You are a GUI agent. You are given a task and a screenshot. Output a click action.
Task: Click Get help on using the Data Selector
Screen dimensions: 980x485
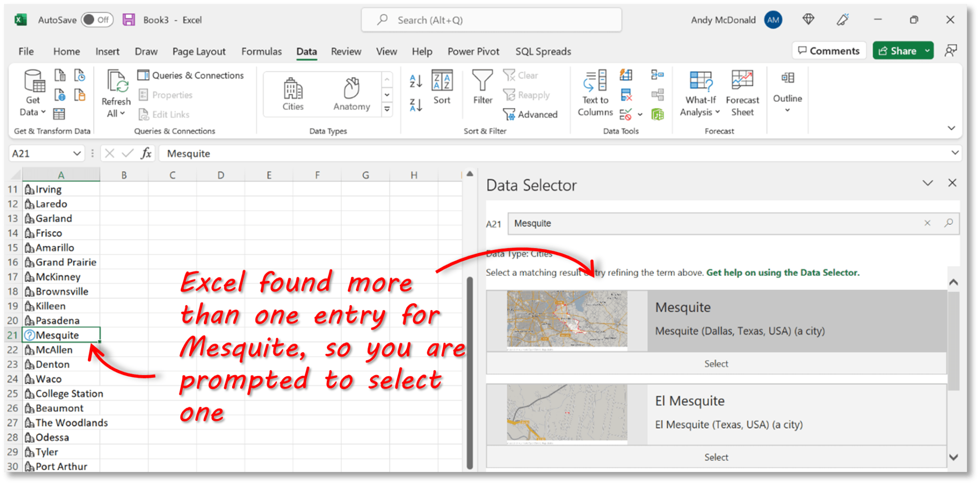[783, 272]
